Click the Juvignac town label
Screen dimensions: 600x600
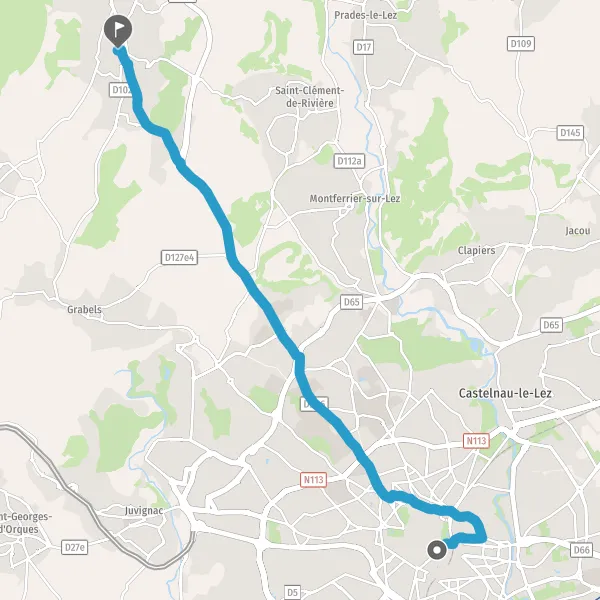144,511
